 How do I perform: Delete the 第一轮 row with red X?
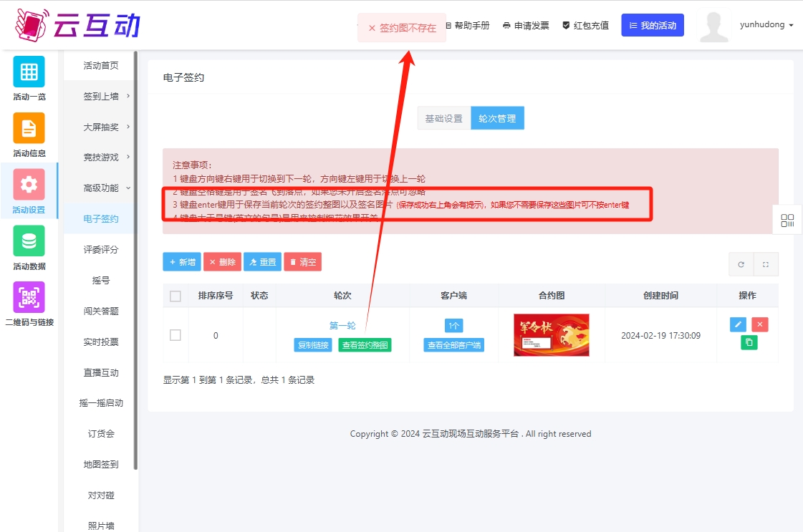pos(760,324)
